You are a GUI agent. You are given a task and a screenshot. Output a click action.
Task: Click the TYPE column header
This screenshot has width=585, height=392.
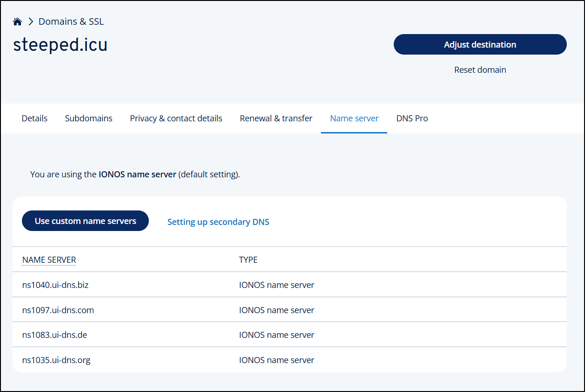248,260
